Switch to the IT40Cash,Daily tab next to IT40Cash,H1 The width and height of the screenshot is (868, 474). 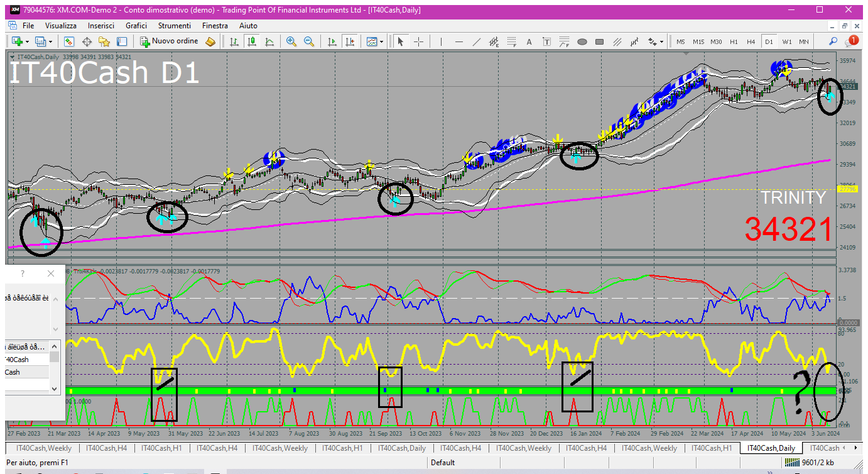pyautogui.click(x=401, y=448)
